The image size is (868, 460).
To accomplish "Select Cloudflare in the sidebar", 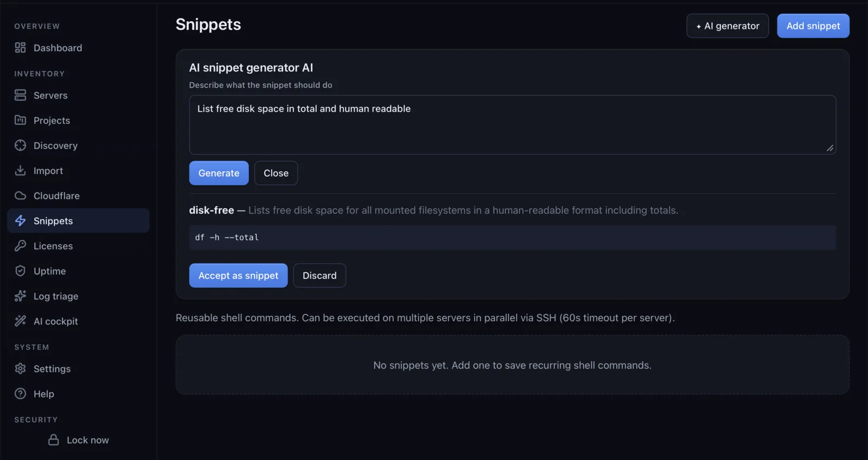I will (78, 195).
